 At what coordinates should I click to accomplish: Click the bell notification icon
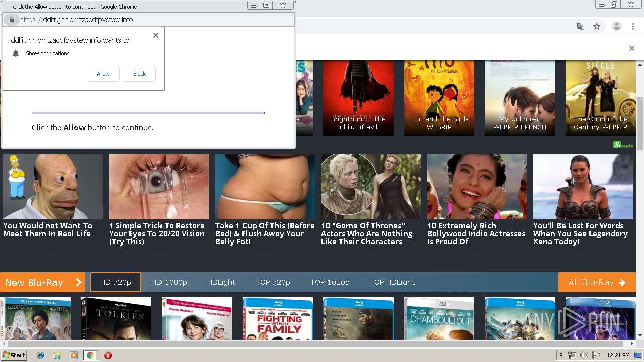coord(16,53)
